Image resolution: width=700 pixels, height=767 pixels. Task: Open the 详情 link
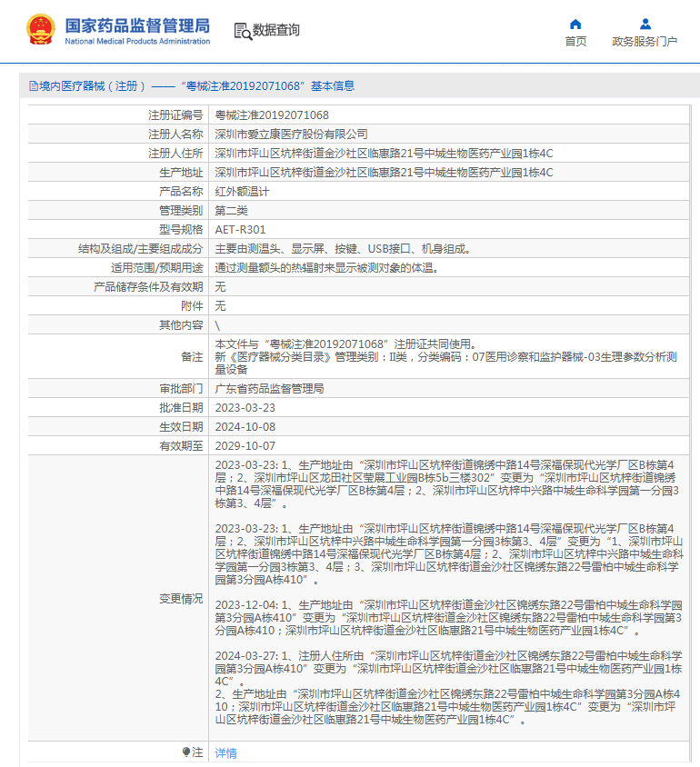(x=226, y=752)
